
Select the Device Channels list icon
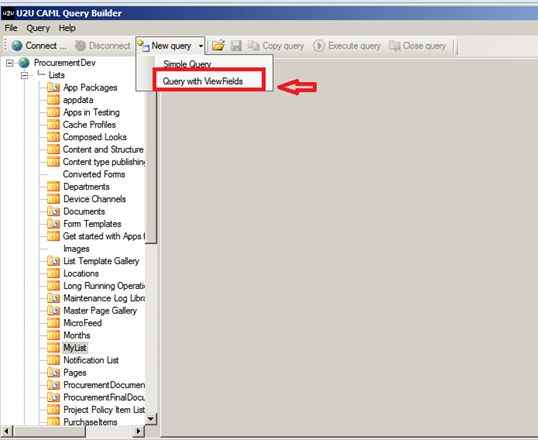tap(53, 199)
